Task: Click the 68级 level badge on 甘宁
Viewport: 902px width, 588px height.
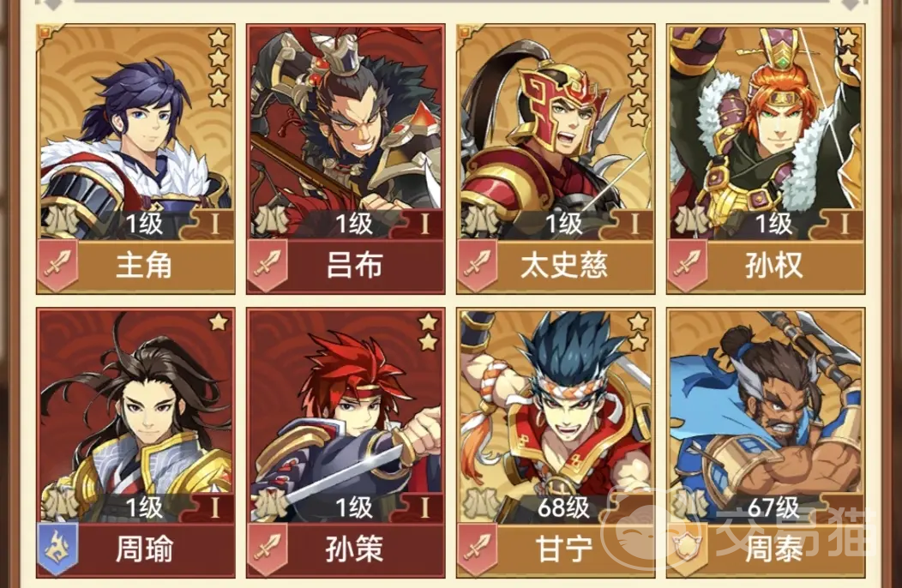Action: 564,507
